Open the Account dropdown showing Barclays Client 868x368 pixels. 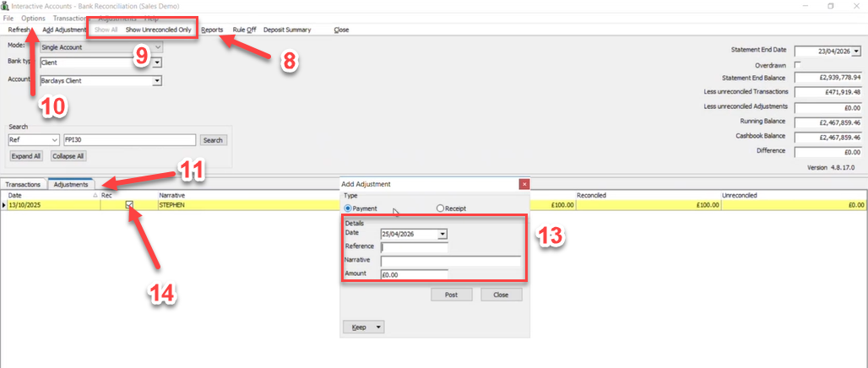[x=157, y=81]
